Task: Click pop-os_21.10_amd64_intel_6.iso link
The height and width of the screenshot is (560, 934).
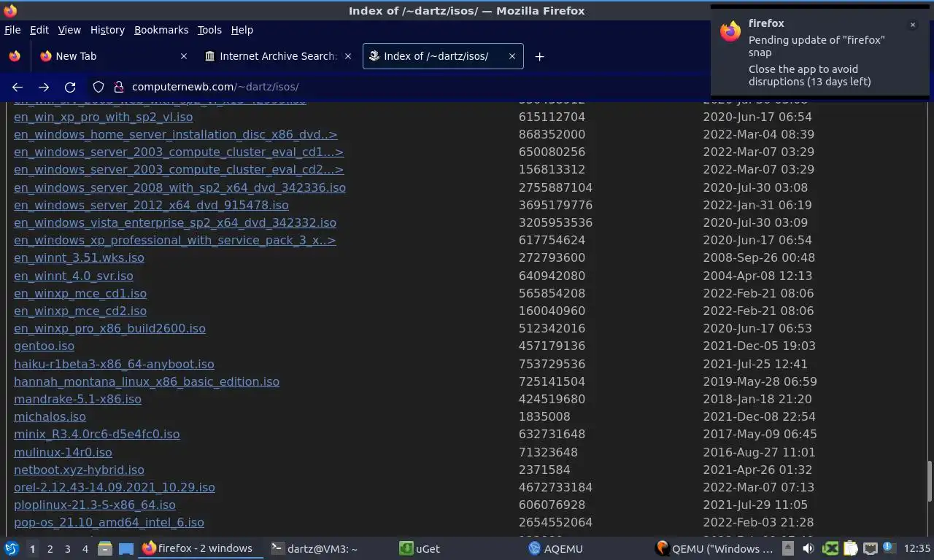Action: [x=109, y=522]
